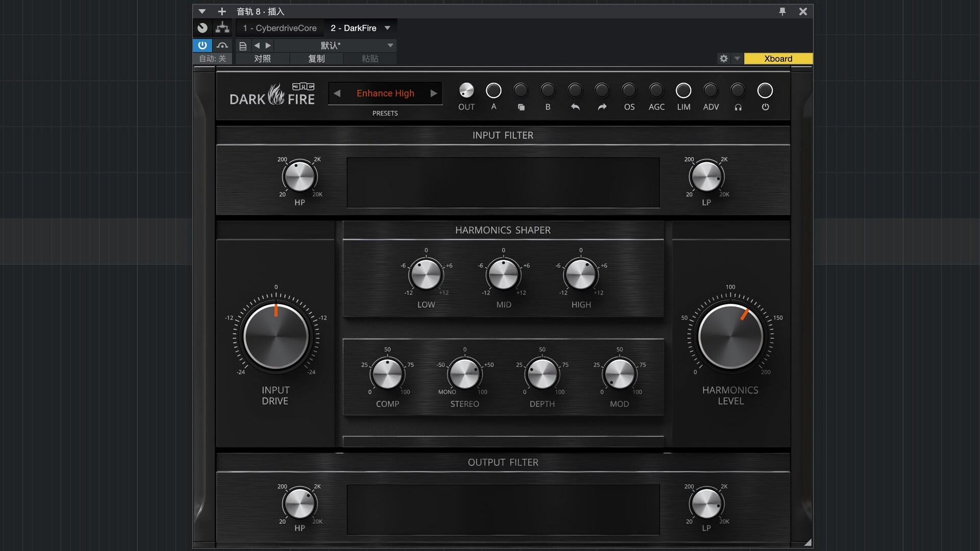
Task: Toggle the AGC auto gain button
Action: click(x=656, y=91)
